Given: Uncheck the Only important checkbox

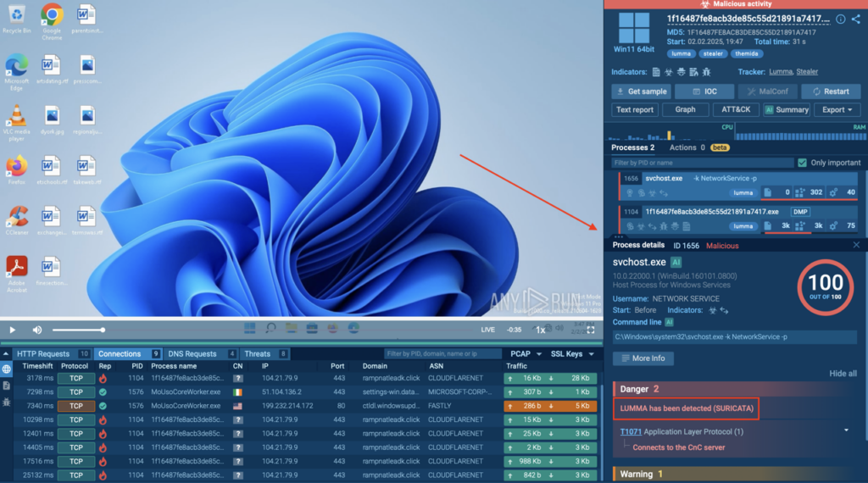Looking at the screenshot, I should (x=802, y=163).
